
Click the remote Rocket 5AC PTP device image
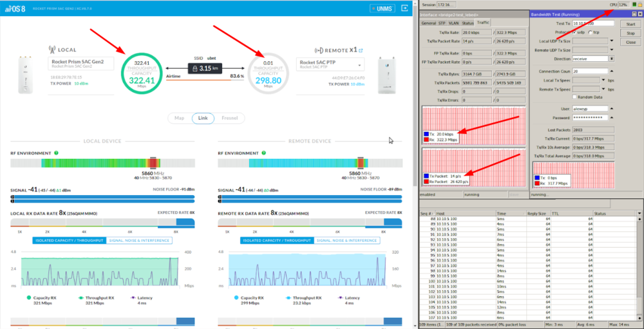[x=387, y=75]
